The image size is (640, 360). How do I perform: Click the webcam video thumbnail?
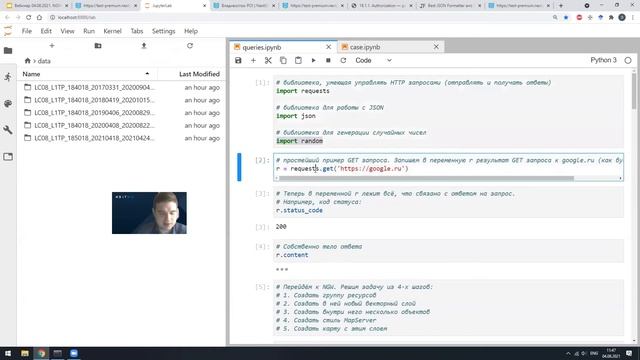(x=149, y=213)
